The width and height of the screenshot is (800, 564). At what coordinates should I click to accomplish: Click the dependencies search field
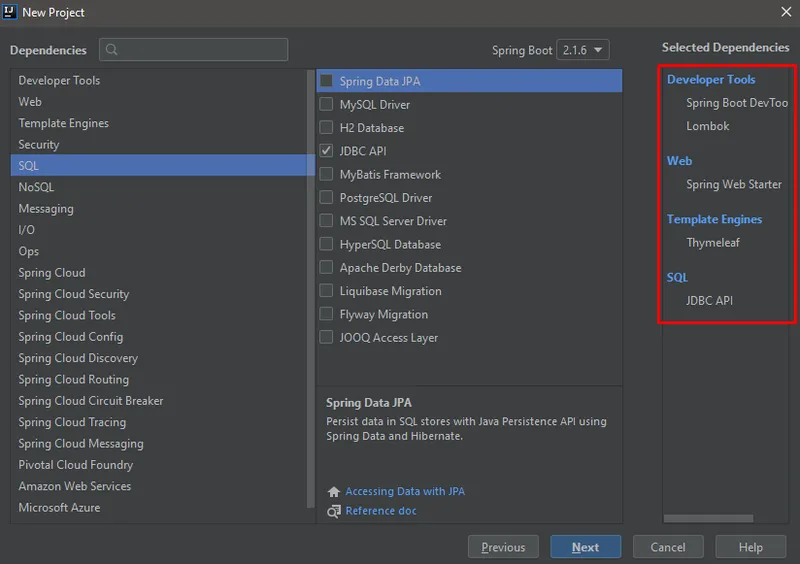coord(194,50)
